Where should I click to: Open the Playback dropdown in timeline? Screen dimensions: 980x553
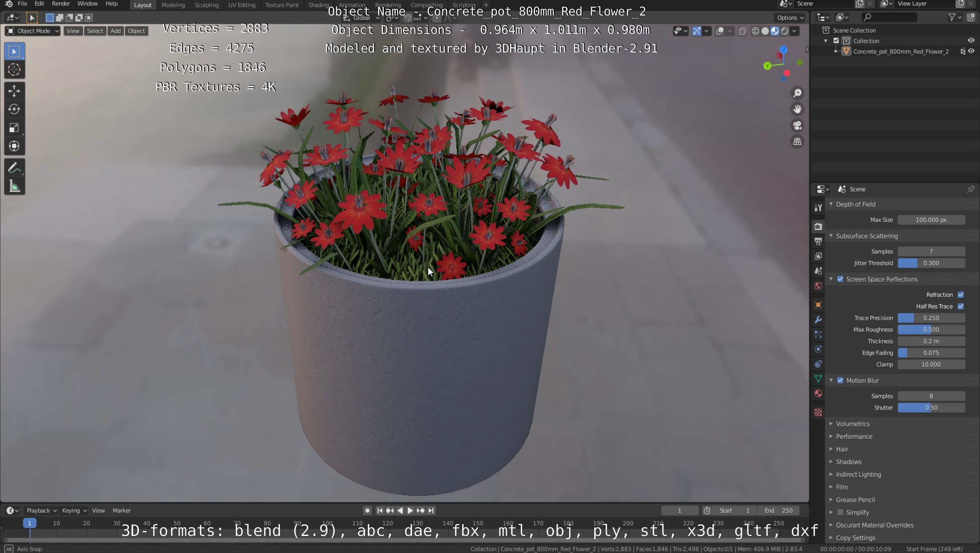coord(41,511)
